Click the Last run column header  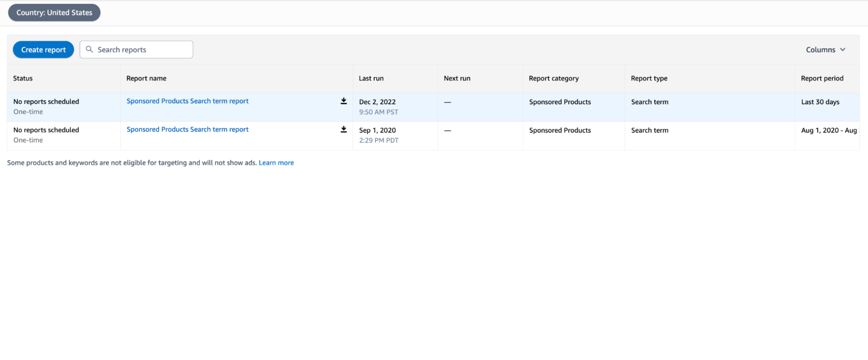[x=371, y=78]
